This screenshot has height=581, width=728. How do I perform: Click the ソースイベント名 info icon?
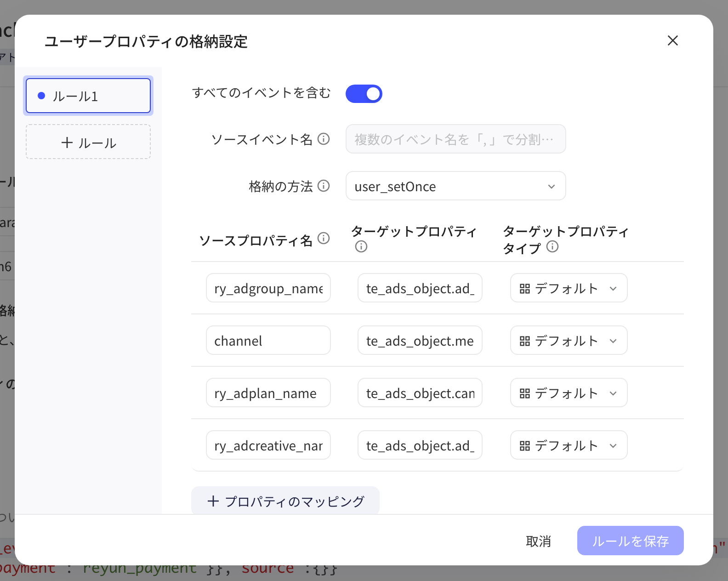tap(324, 139)
